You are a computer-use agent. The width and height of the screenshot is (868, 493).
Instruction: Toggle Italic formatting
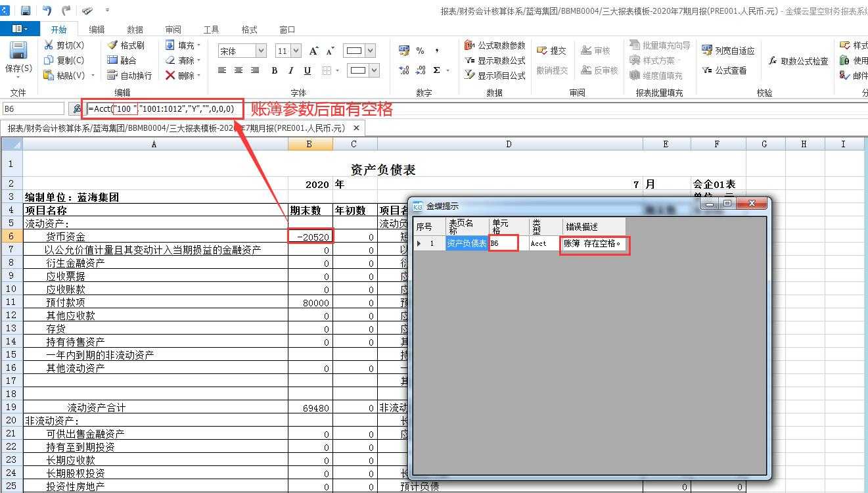click(290, 70)
